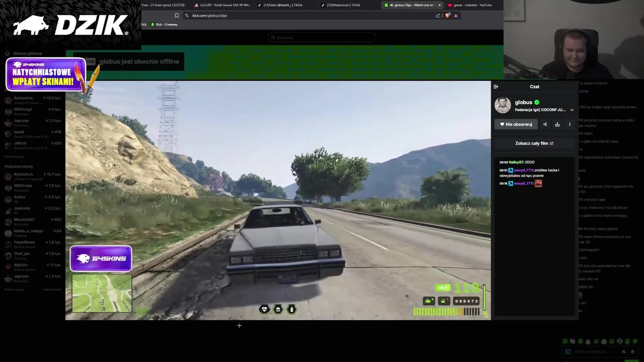Click the heart icon in game HUD
The width and height of the screenshot is (644, 362).
click(x=264, y=310)
